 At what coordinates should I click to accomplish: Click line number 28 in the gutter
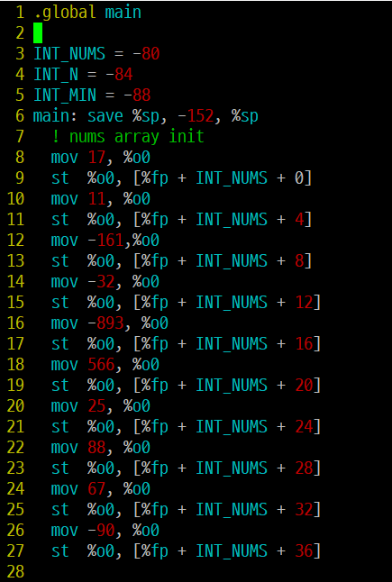click(15, 571)
